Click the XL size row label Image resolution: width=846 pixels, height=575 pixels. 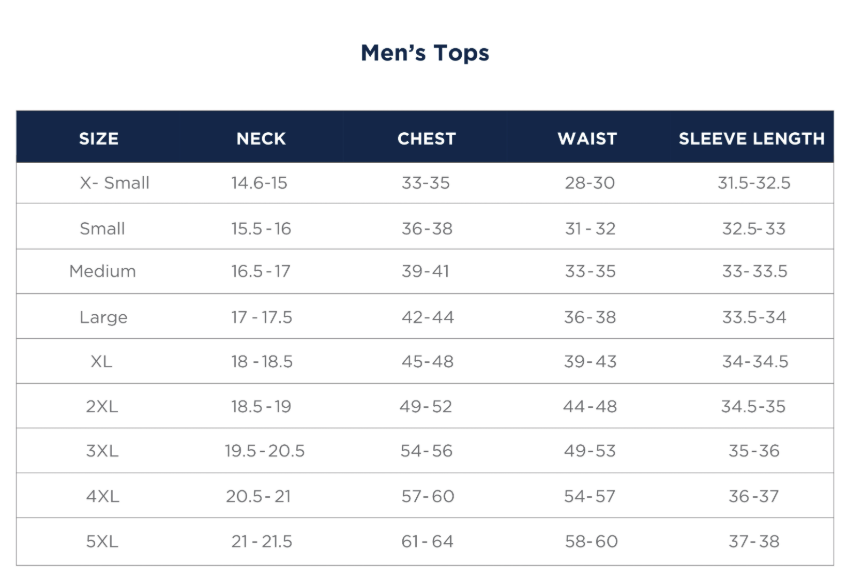[x=101, y=361]
